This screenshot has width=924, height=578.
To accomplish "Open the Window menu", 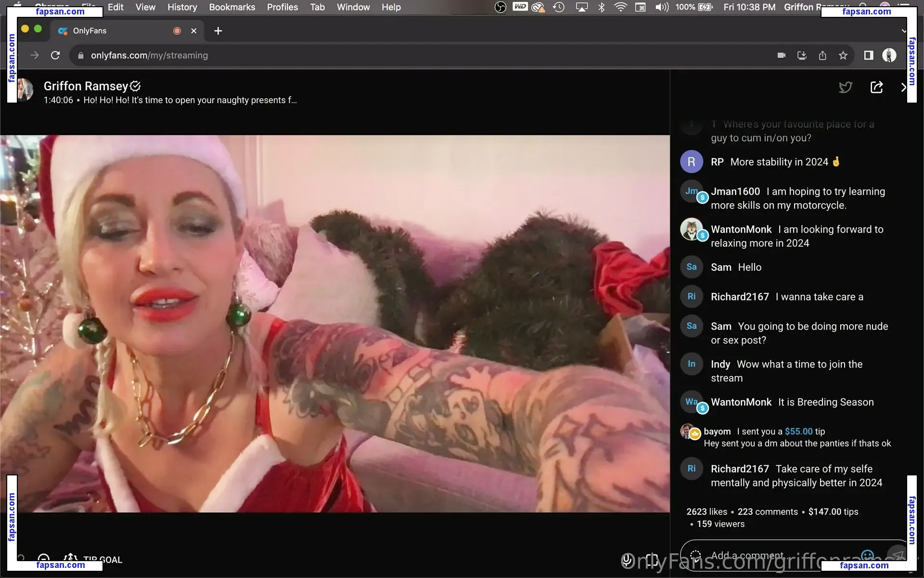I will coord(353,7).
